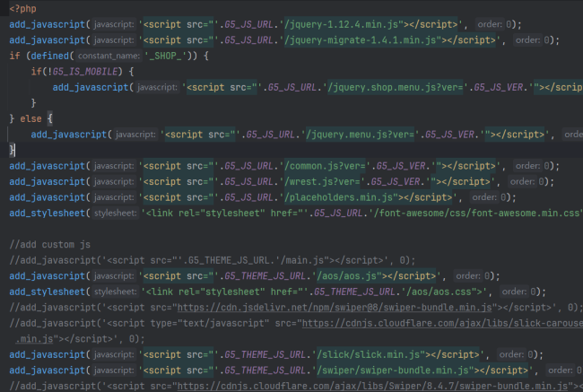583x392 pixels.
Task: Click the '/wrest.js?ver=' string
Action: click(322, 181)
